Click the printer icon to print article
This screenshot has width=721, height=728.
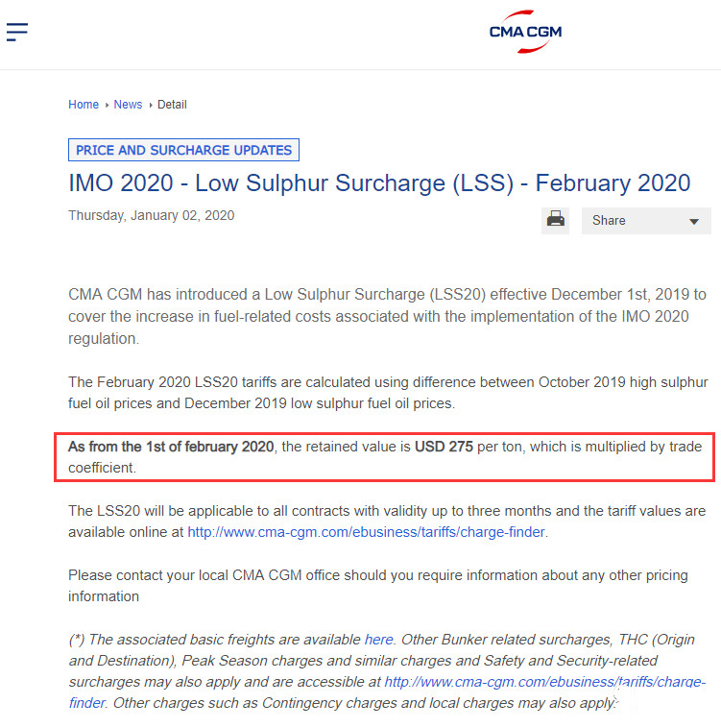point(556,220)
